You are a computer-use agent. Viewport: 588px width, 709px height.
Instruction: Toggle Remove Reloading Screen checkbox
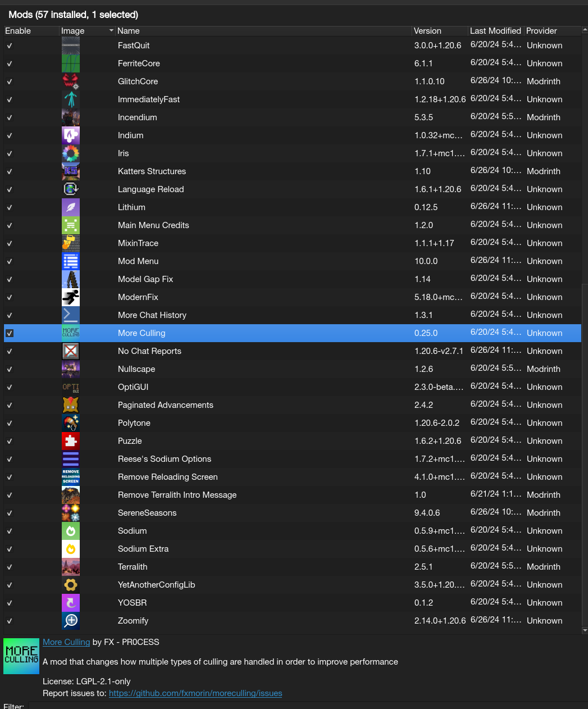click(10, 477)
